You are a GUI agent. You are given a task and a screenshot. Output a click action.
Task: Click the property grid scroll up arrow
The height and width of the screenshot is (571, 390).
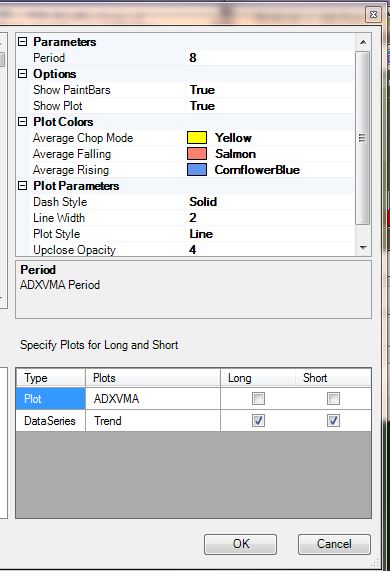tap(363, 42)
